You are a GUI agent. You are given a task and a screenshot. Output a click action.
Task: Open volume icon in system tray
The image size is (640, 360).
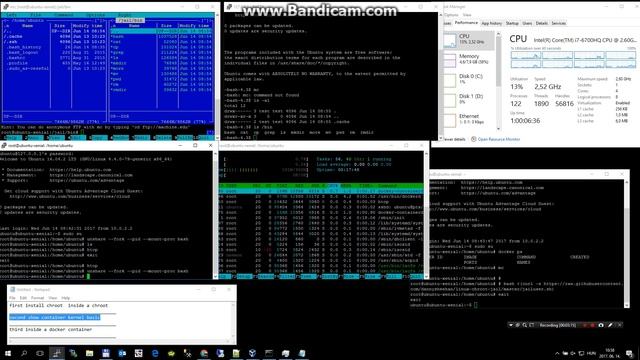point(573,353)
